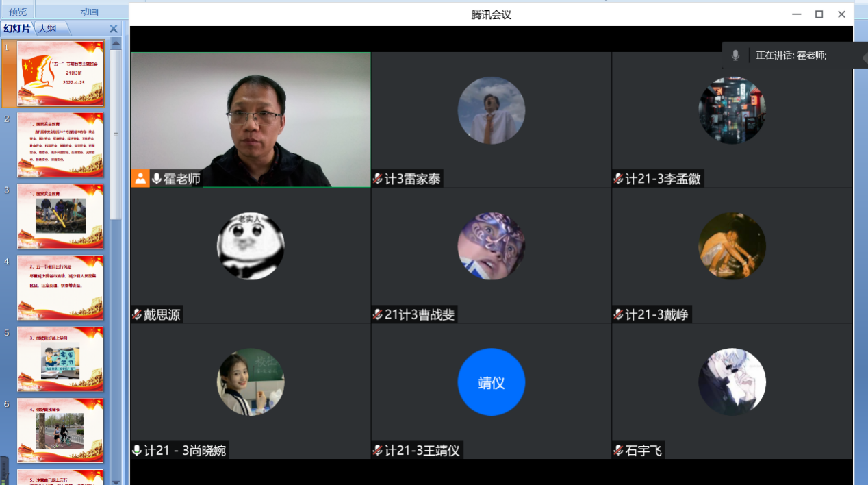Click the muted mic icon for 戴思源

click(137, 314)
